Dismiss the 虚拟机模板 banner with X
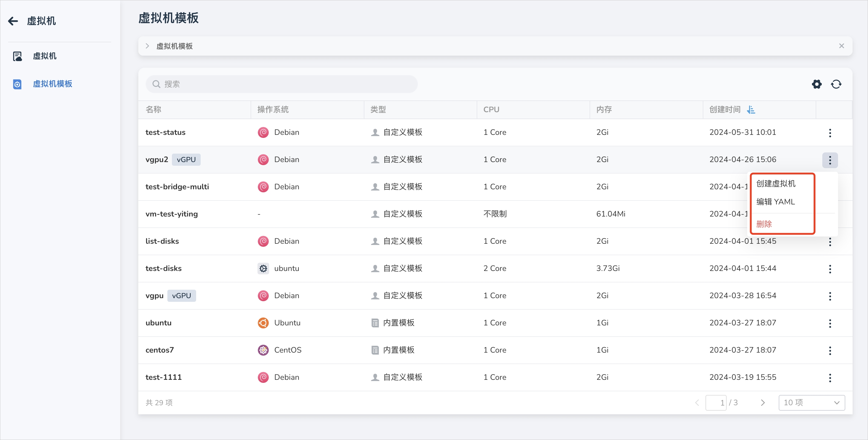868x440 pixels. point(841,46)
